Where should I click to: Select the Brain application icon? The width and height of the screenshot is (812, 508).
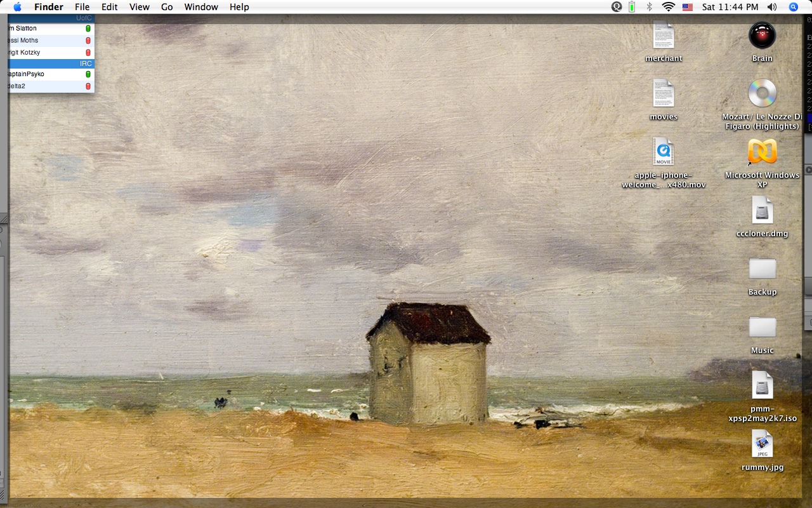point(762,35)
